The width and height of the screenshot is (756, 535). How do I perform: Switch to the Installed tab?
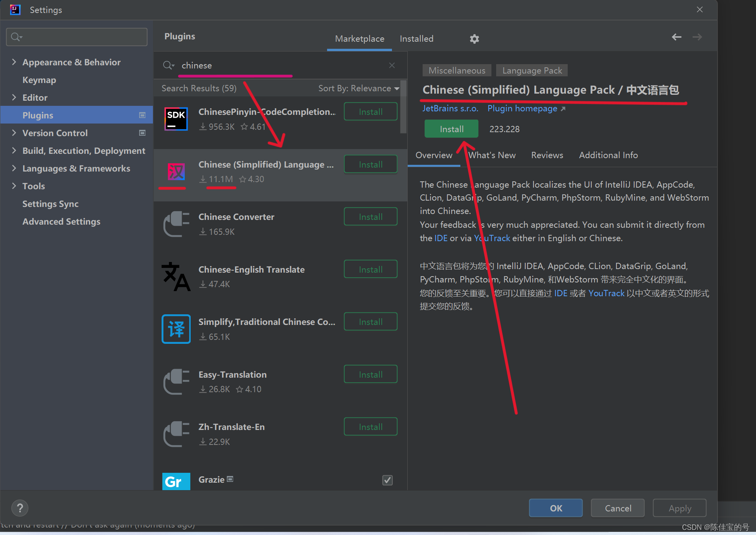coord(416,39)
